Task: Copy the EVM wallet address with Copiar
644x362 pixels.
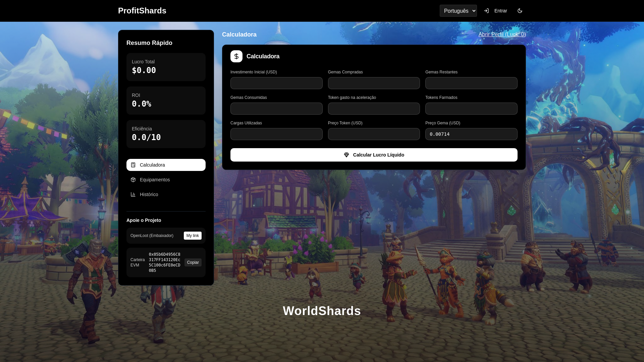Action: pos(193,262)
